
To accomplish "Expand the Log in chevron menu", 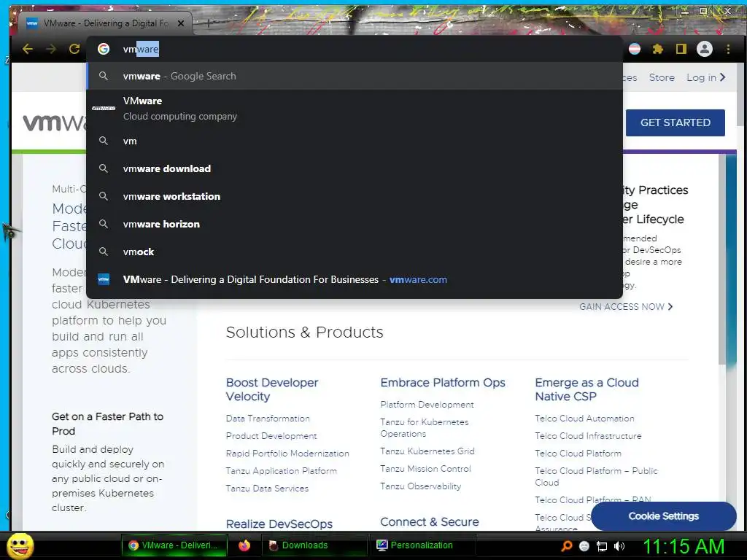I will click(x=723, y=77).
